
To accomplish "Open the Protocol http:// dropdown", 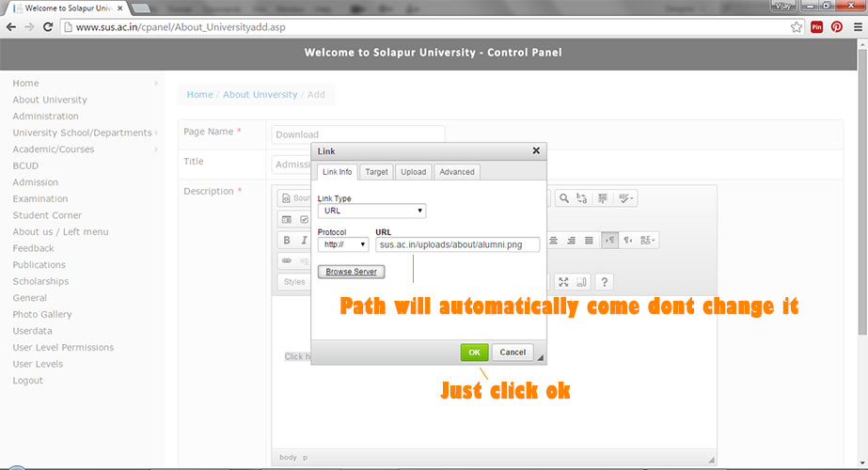I will pyautogui.click(x=343, y=244).
